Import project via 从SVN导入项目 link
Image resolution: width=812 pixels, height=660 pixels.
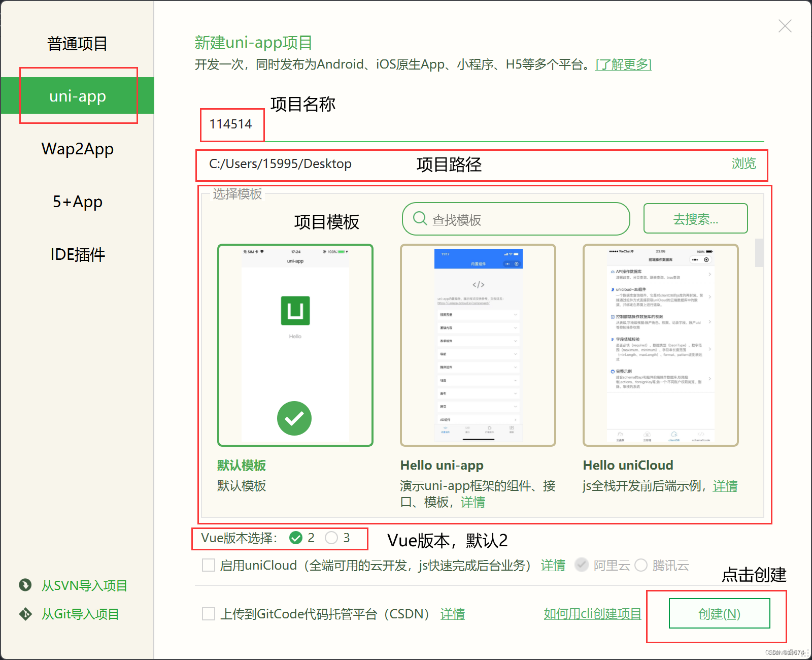pyautogui.click(x=84, y=585)
